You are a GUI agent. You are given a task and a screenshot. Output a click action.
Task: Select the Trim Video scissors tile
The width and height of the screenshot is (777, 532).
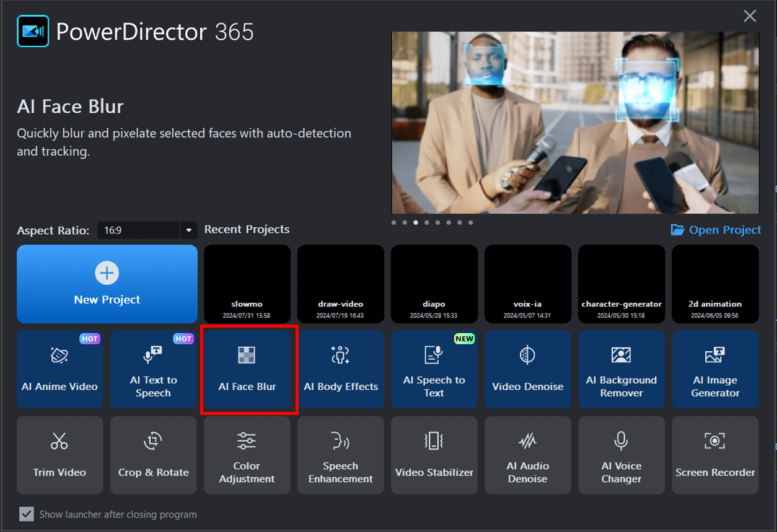tap(60, 455)
